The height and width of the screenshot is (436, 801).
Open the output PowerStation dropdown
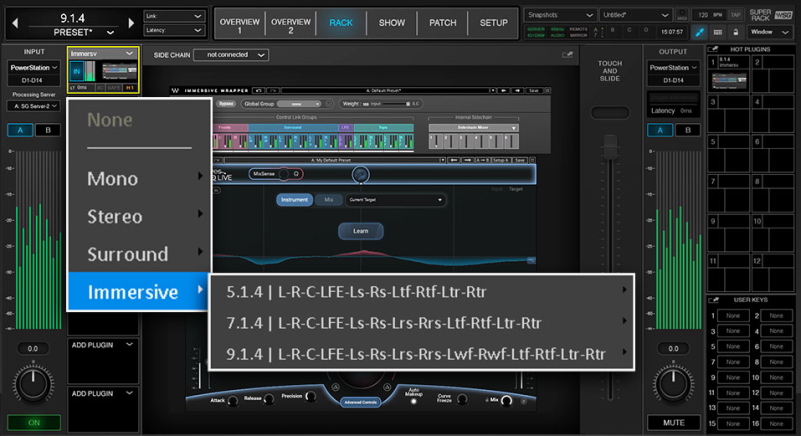pyautogui.click(x=673, y=67)
